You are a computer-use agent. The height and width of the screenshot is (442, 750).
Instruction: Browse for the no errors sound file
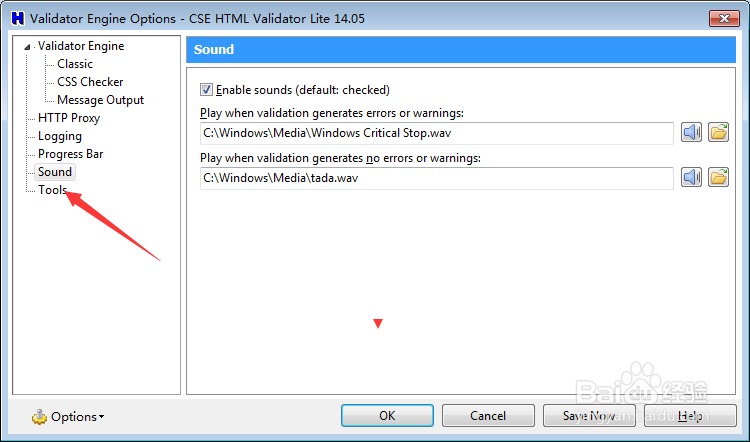coord(718,177)
